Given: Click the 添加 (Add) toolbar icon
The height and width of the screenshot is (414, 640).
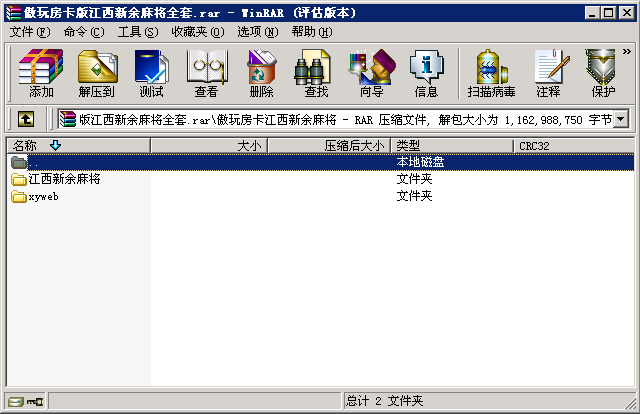Looking at the screenshot, I should tap(41, 73).
